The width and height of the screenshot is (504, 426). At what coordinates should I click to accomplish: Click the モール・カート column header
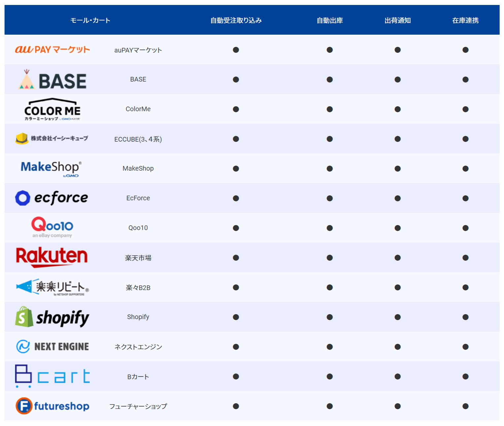click(90, 20)
